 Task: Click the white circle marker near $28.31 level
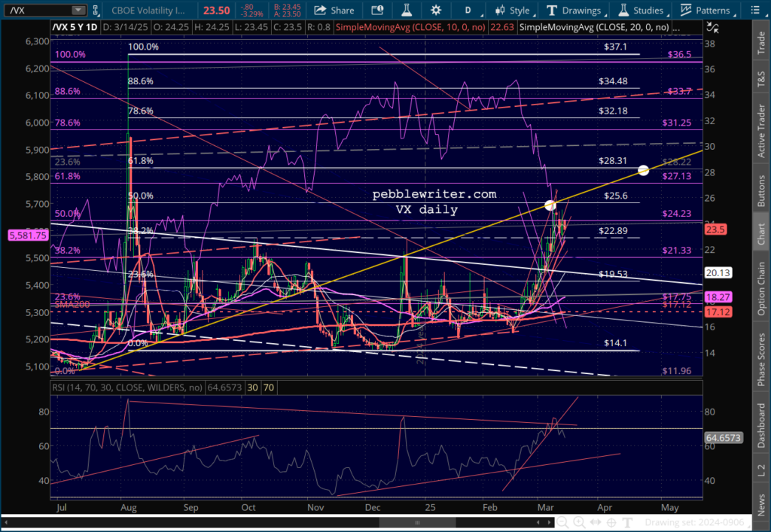click(643, 171)
